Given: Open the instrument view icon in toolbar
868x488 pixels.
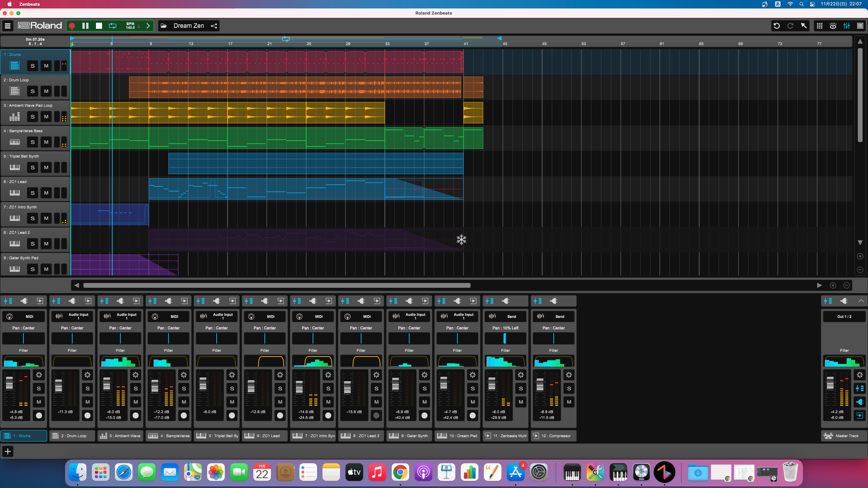Looking at the screenshot, I should click(833, 26).
